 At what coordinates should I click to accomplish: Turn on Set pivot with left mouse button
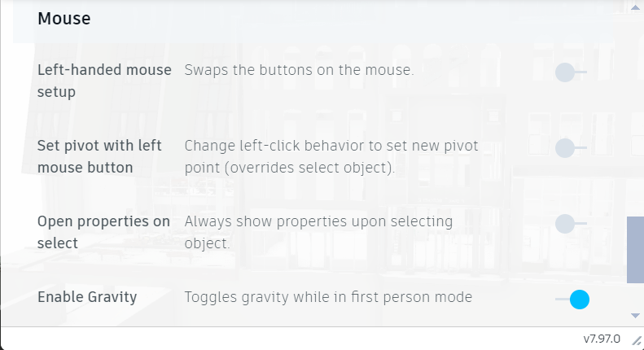[x=570, y=148]
